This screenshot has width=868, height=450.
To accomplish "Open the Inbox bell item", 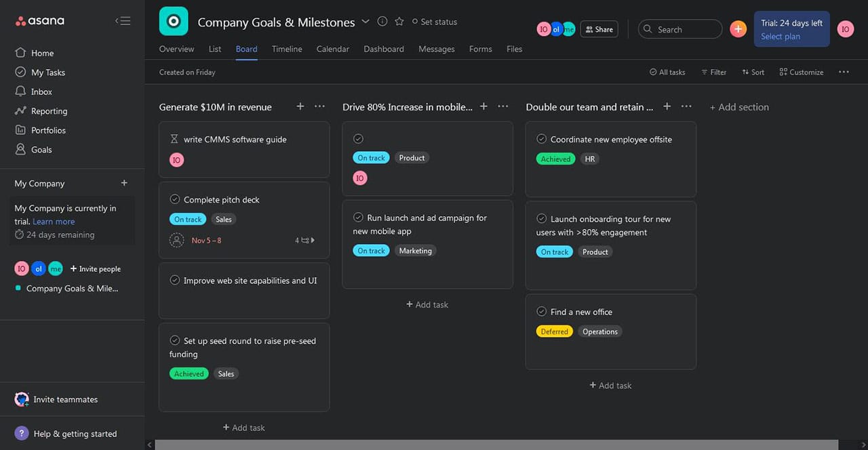I will pos(41,91).
